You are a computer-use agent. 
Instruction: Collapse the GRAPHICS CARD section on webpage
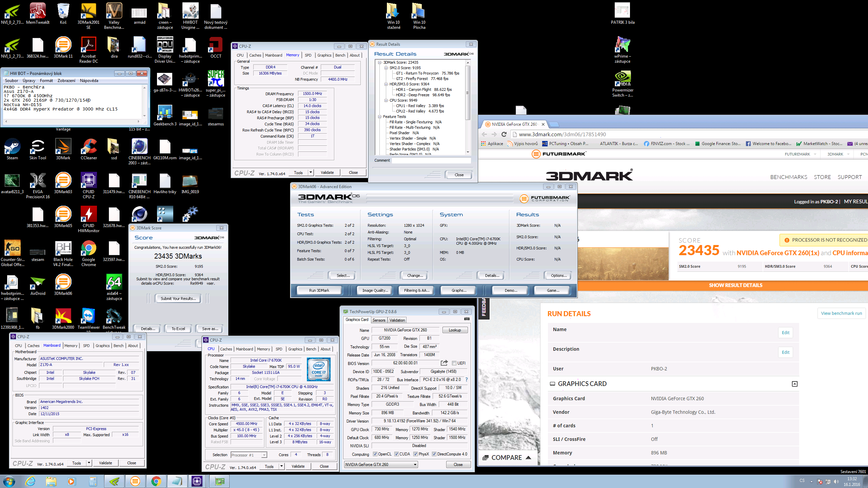(794, 384)
